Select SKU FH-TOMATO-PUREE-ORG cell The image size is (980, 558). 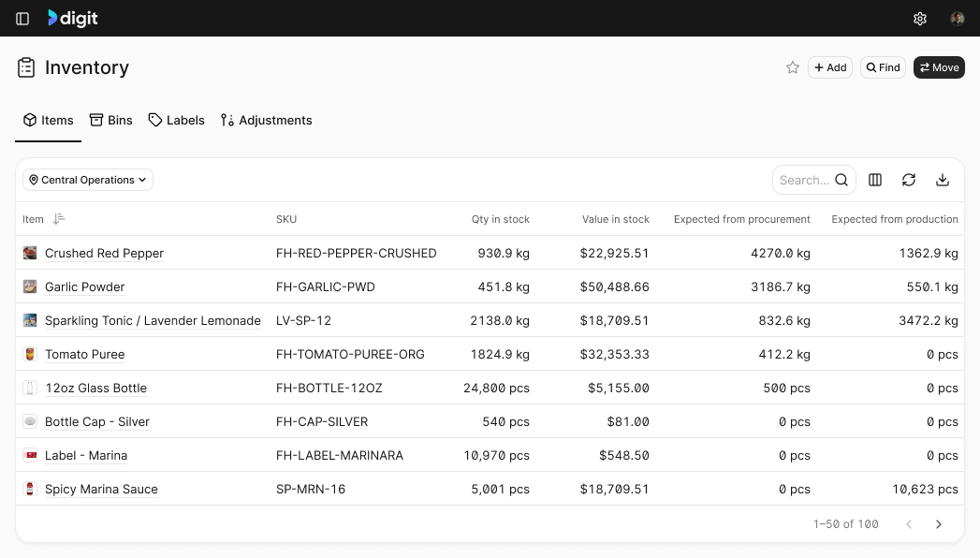pos(350,354)
